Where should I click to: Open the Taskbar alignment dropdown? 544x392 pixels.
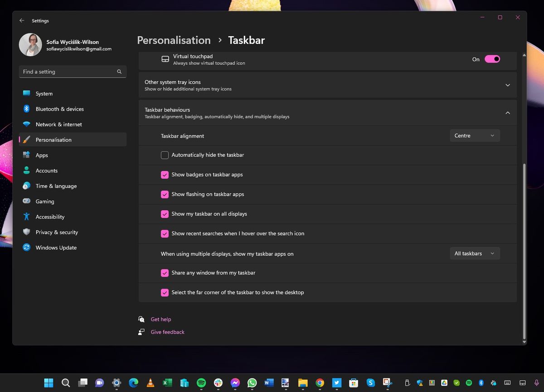pyautogui.click(x=475, y=136)
